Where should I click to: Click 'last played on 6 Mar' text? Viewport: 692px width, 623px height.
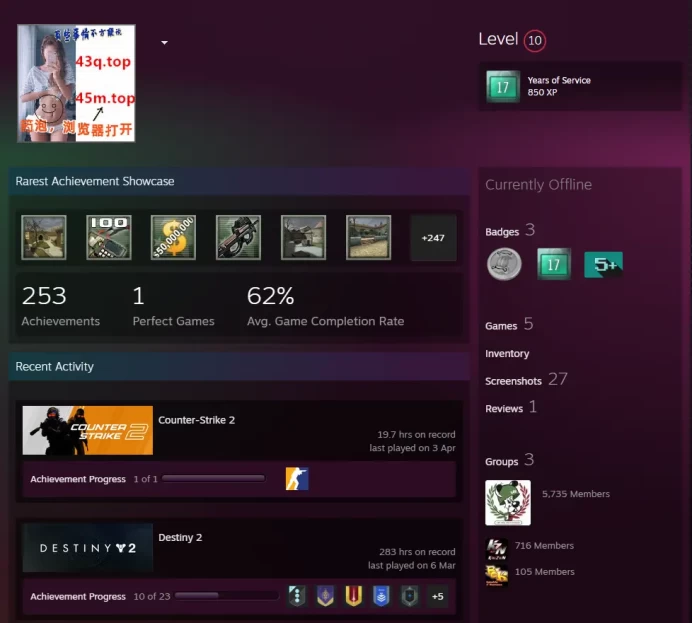coord(412,566)
